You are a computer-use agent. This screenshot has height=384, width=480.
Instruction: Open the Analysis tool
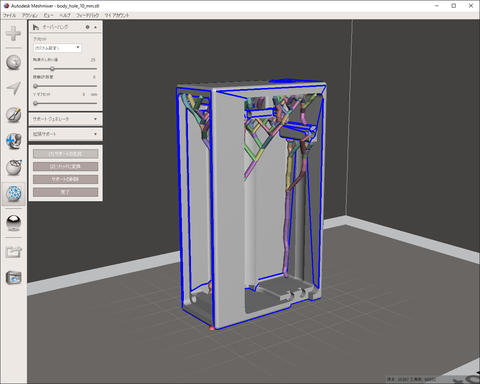click(13, 193)
